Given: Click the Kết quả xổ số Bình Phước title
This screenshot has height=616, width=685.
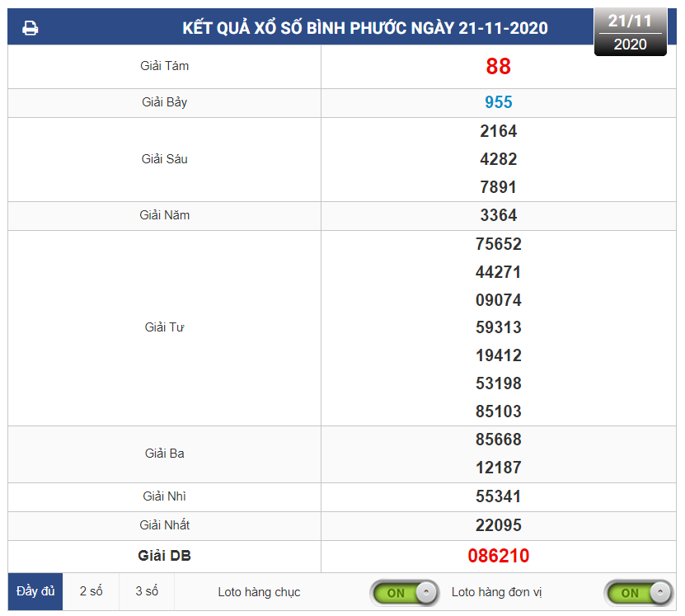Looking at the screenshot, I should tap(364, 29).
